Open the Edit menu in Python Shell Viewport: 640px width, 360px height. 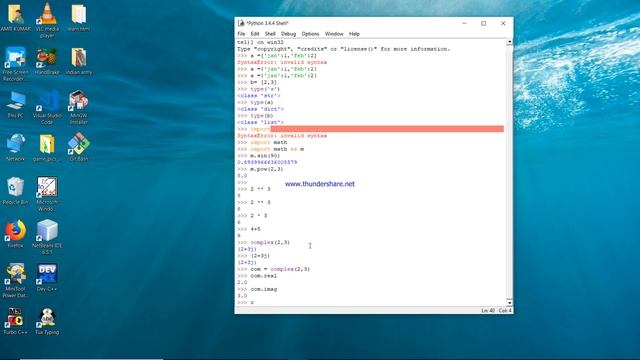255,34
